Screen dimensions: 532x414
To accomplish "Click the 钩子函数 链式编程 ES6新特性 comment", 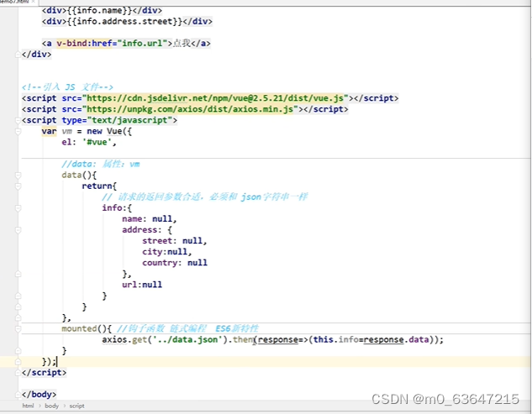I will click(x=187, y=328).
